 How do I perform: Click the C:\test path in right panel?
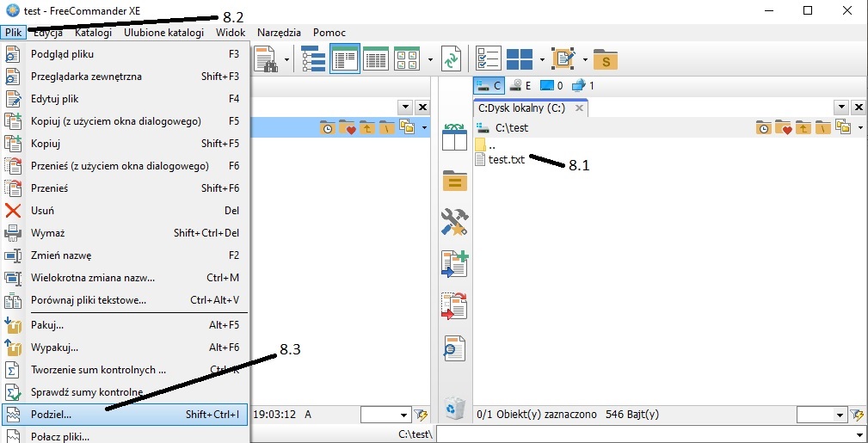point(512,128)
